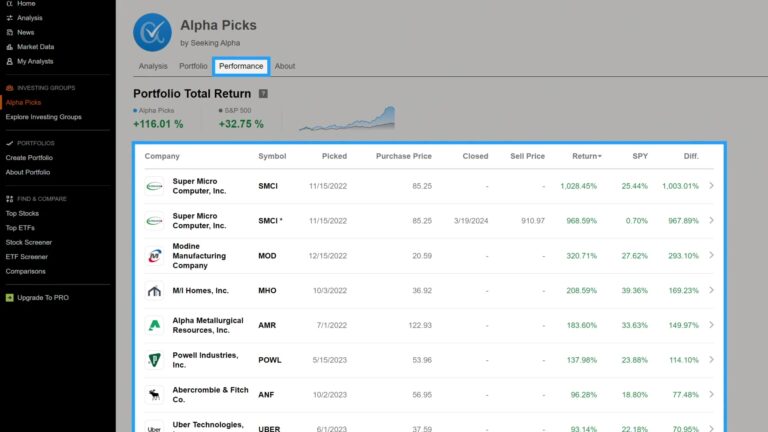This screenshot has height=432, width=768.
Task: Open About Portfolio
Action: 28,172
